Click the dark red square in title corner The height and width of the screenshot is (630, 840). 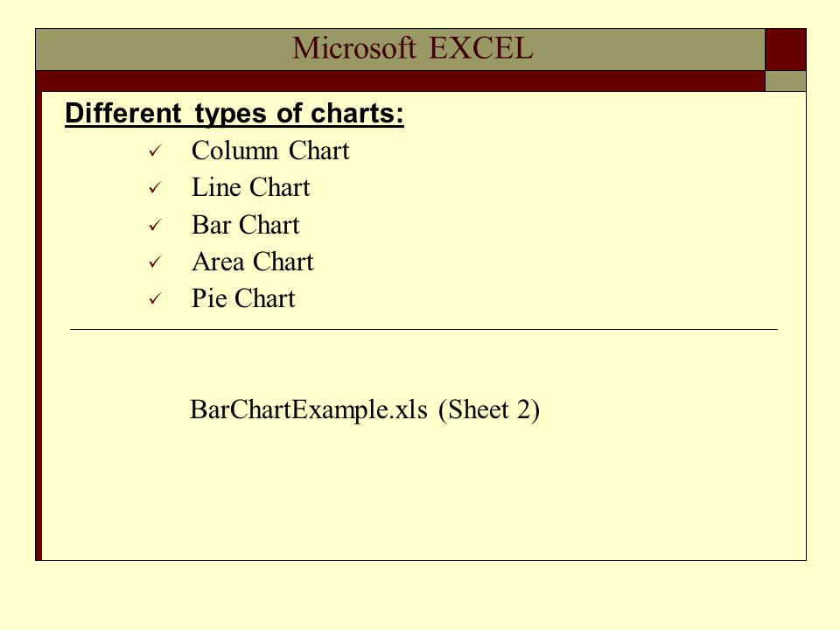pyautogui.click(x=786, y=49)
